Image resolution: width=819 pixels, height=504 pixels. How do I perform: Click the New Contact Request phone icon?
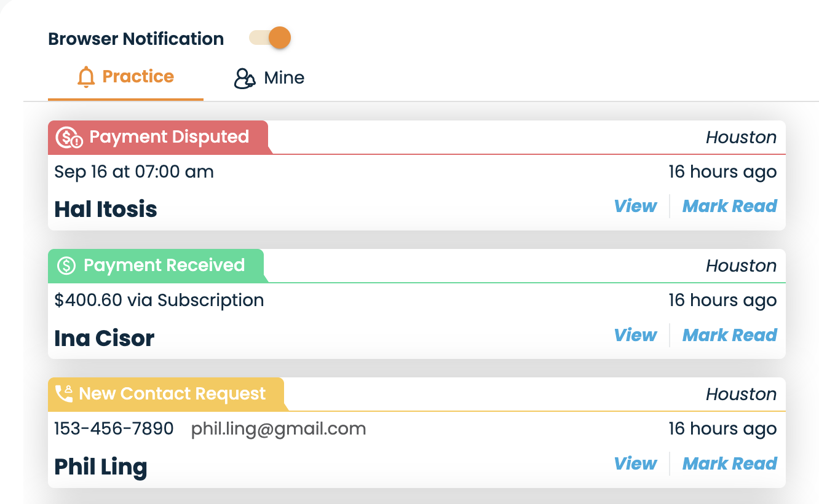coord(64,393)
